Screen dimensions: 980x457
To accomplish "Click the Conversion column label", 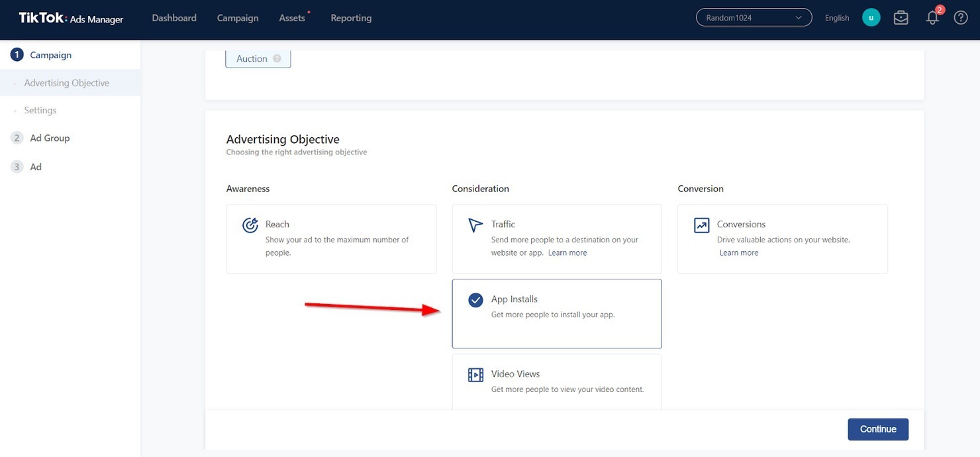I will (x=701, y=189).
